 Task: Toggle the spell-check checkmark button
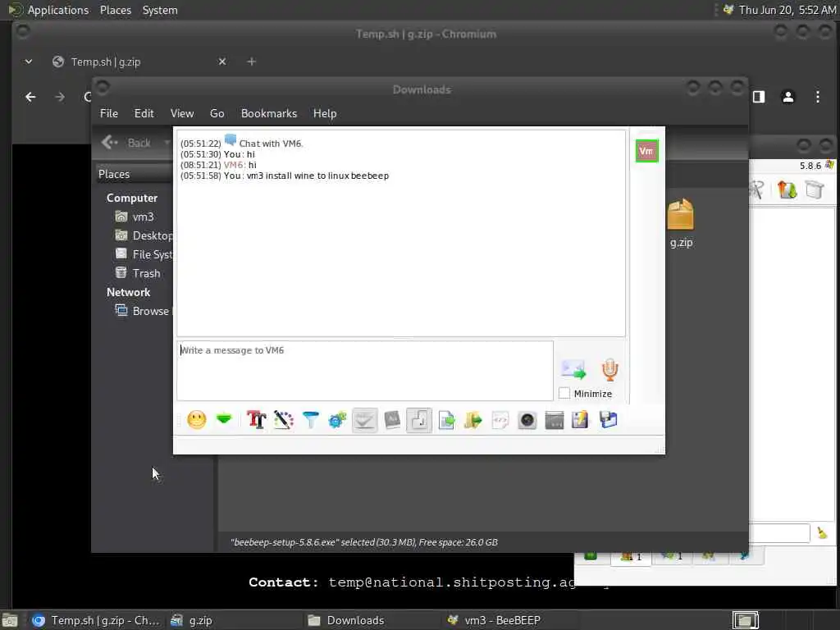365,419
